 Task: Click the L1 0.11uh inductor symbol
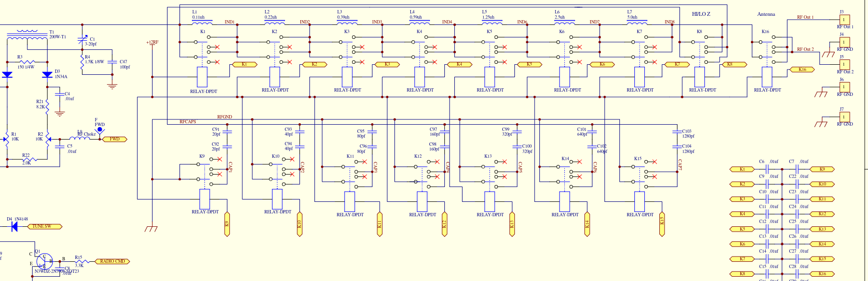[202, 22]
